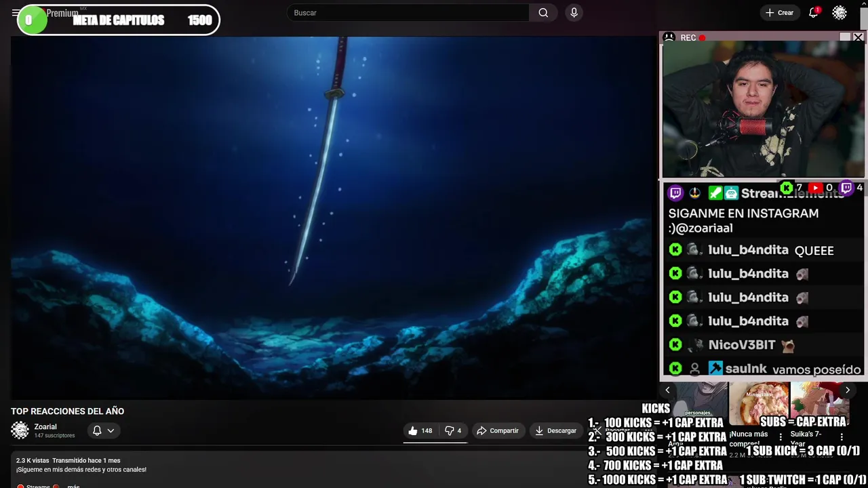Show previous items in the suggestions carousel
Viewport: 868px width, 488px height.
(x=667, y=390)
